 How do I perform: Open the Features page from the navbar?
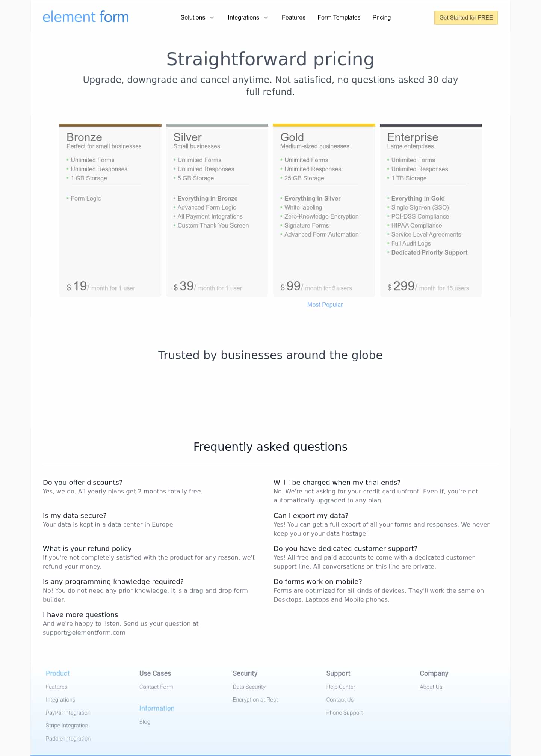(x=293, y=17)
